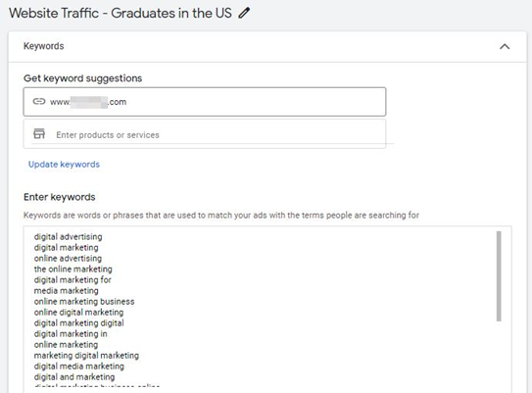
Task: Click the storefront icon beside products field
Action: [x=39, y=133]
